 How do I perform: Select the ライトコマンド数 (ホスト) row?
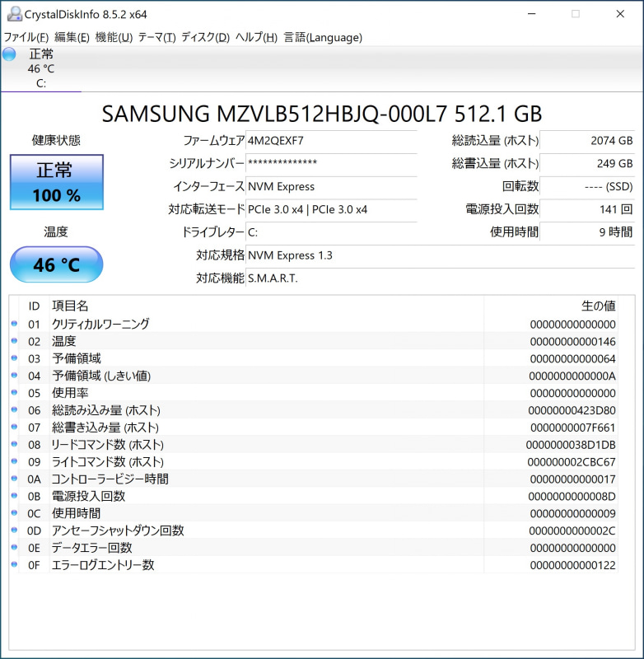[314, 462]
